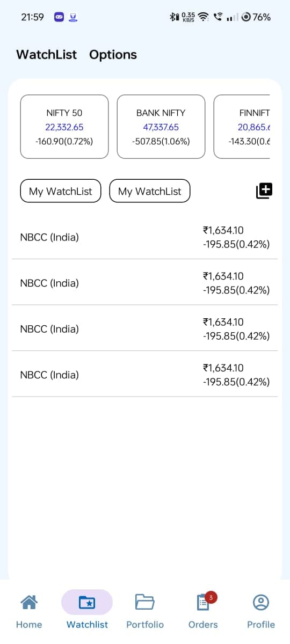The height and width of the screenshot is (644, 290).
Task: Open the first NBCC (India) row
Action: coord(145,237)
